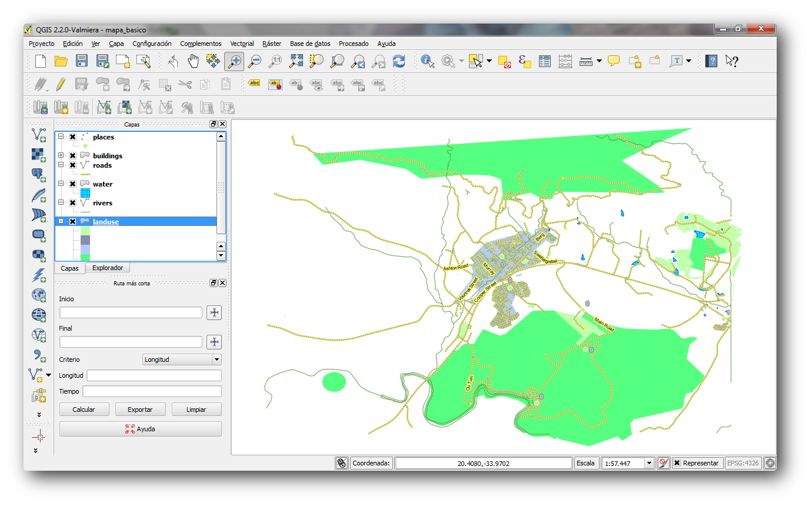The height and width of the screenshot is (506, 812).
Task: Click the Calcular button
Action: pyautogui.click(x=84, y=410)
